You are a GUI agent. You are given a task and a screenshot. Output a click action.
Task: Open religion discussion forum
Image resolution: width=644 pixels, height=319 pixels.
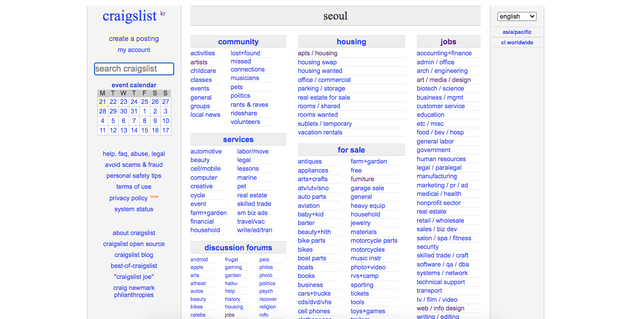click(x=267, y=307)
